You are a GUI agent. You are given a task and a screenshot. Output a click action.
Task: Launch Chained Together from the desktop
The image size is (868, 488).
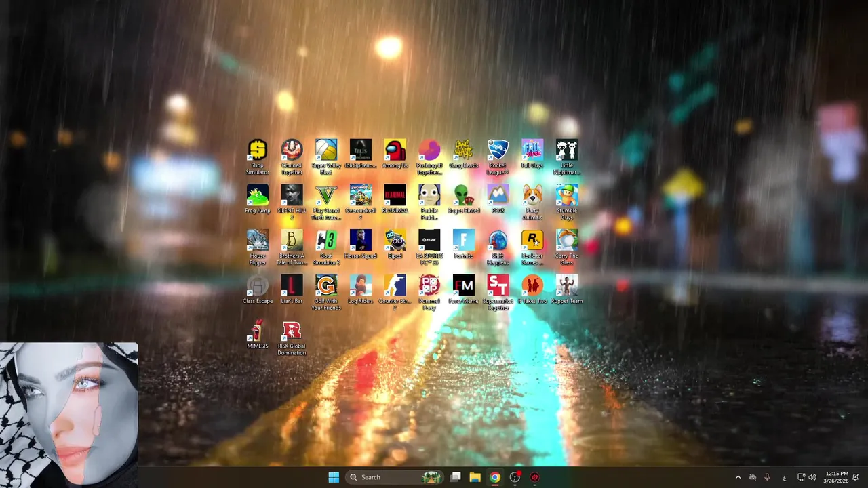[x=292, y=150]
